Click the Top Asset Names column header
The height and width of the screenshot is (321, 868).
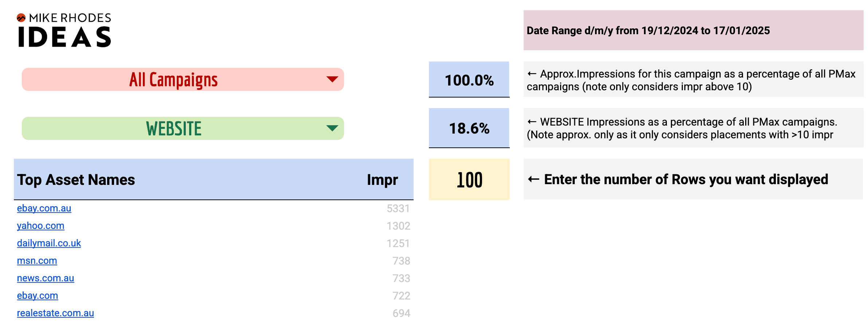coord(77,179)
